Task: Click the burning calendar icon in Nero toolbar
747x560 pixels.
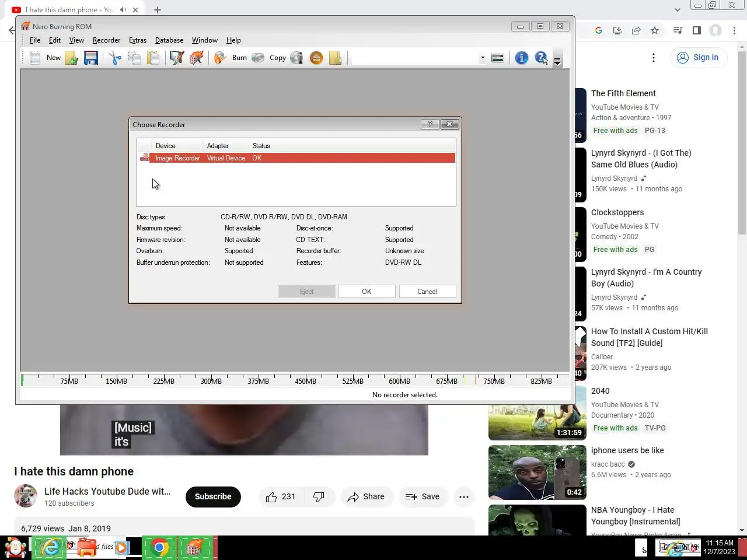Action: (197, 58)
